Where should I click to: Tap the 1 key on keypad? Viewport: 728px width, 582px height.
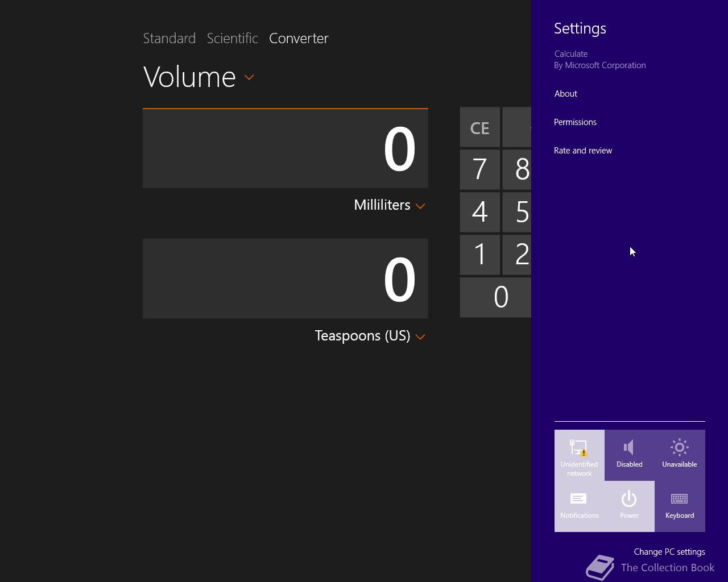[x=479, y=255]
